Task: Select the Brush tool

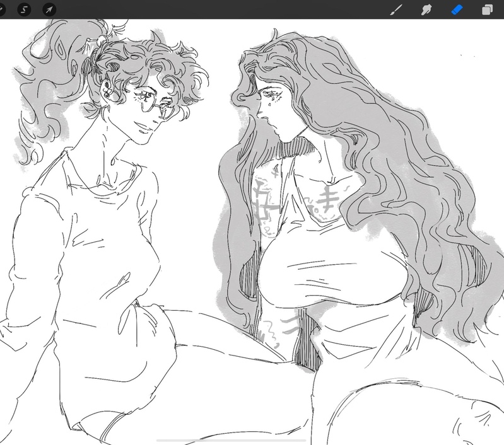Action: (396, 9)
